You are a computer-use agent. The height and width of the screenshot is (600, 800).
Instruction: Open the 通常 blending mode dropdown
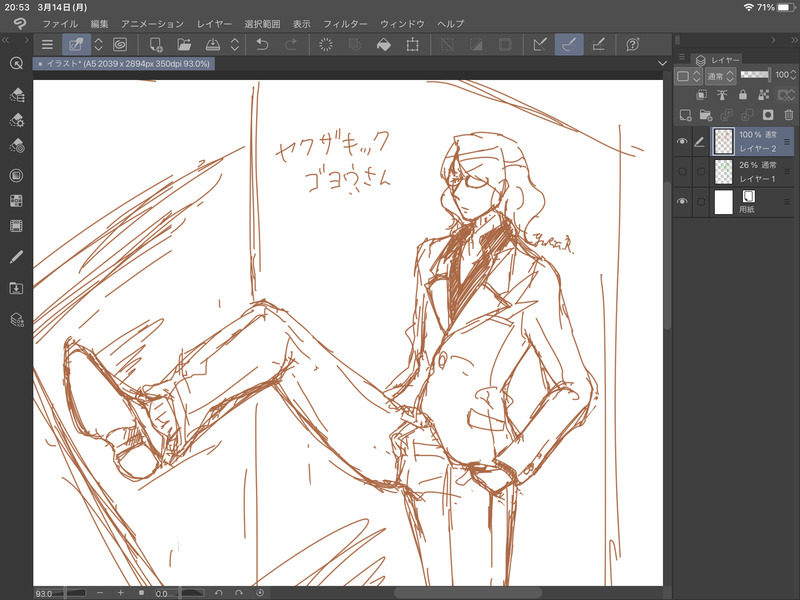720,76
